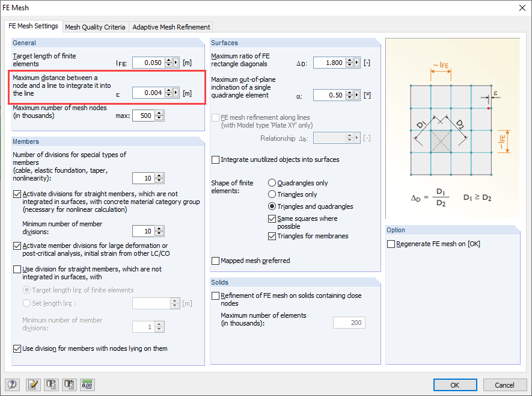Switch to Mesh Quality Criteria tab

pyautogui.click(x=95, y=26)
